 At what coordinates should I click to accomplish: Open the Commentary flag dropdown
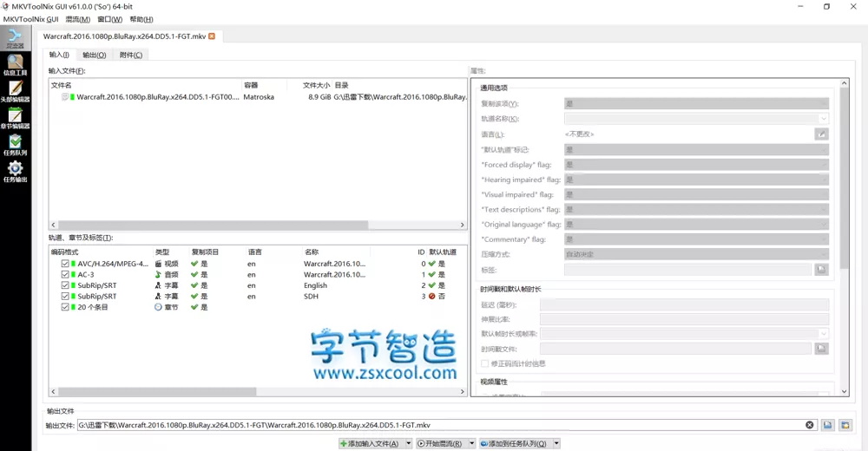(x=696, y=239)
